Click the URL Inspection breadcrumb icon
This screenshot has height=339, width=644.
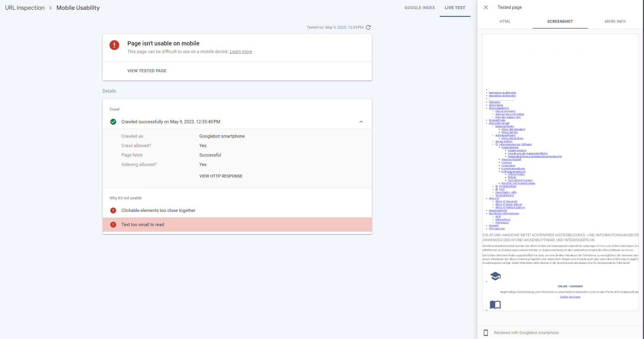pyautogui.click(x=24, y=7)
